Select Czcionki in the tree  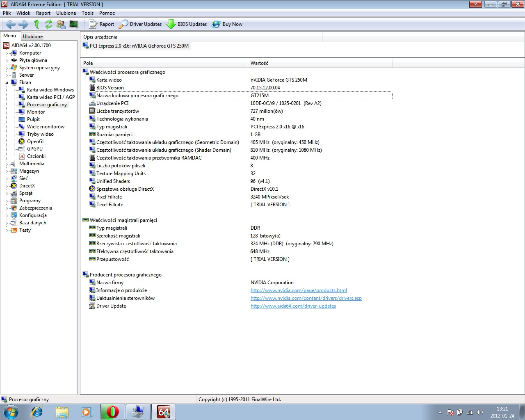[x=36, y=156]
